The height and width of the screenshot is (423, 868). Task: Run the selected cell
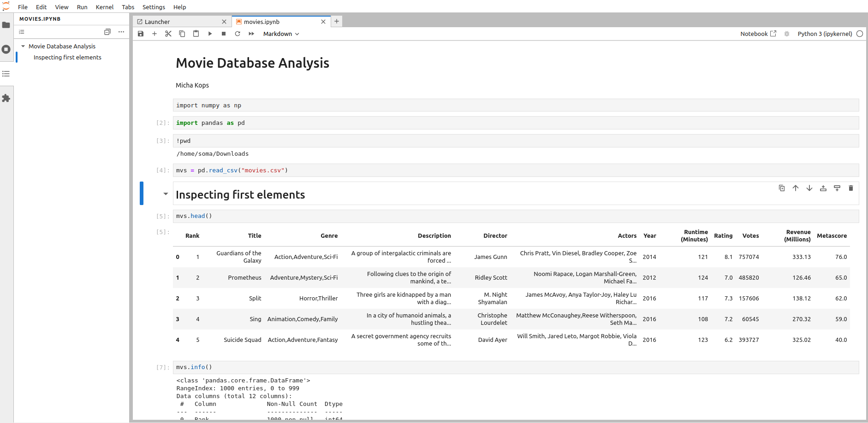pyautogui.click(x=210, y=34)
